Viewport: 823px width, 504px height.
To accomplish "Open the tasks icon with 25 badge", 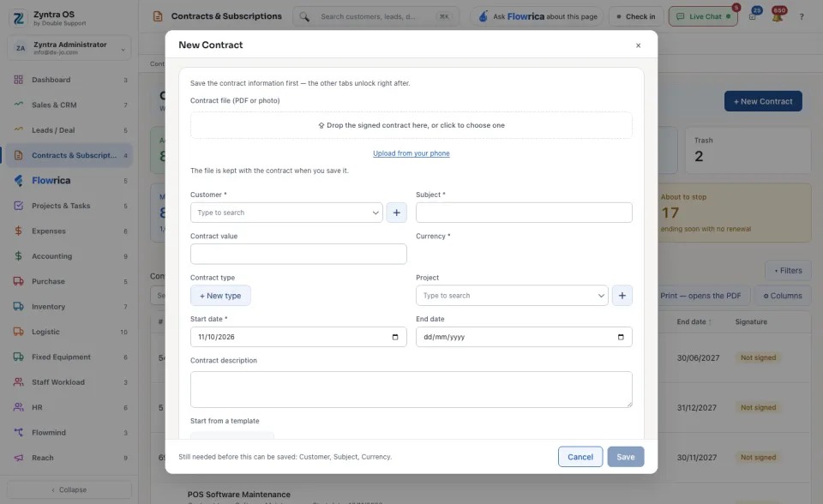I will click(753, 16).
